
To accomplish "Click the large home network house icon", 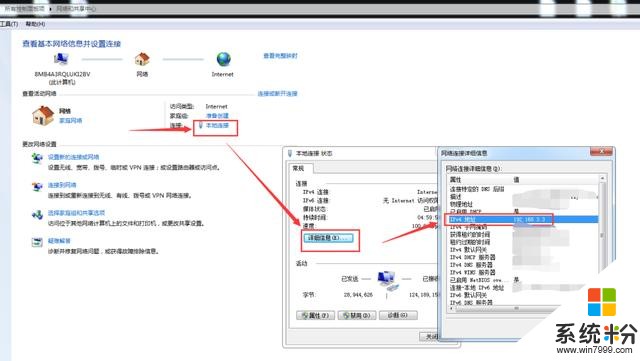I will click(43, 116).
